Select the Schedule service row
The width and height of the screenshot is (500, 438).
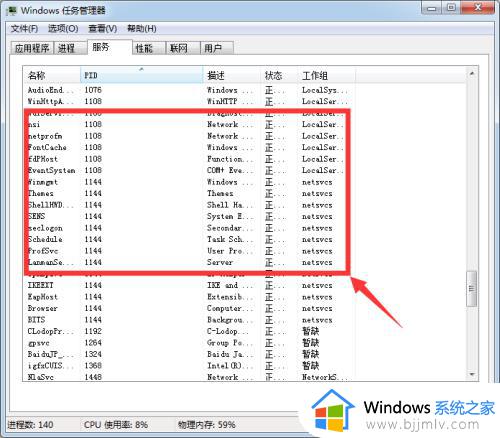pyautogui.click(x=188, y=239)
